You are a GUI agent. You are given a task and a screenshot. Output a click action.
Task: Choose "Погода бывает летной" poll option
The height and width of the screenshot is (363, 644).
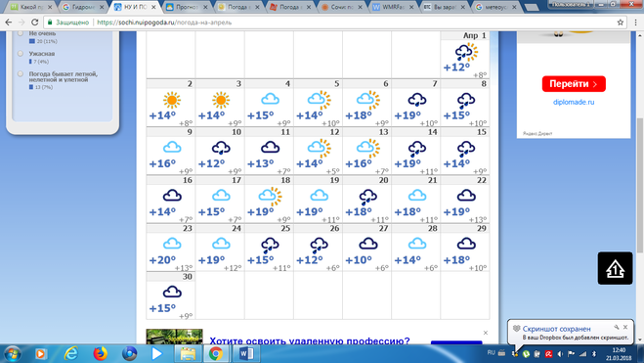[x=21, y=74]
